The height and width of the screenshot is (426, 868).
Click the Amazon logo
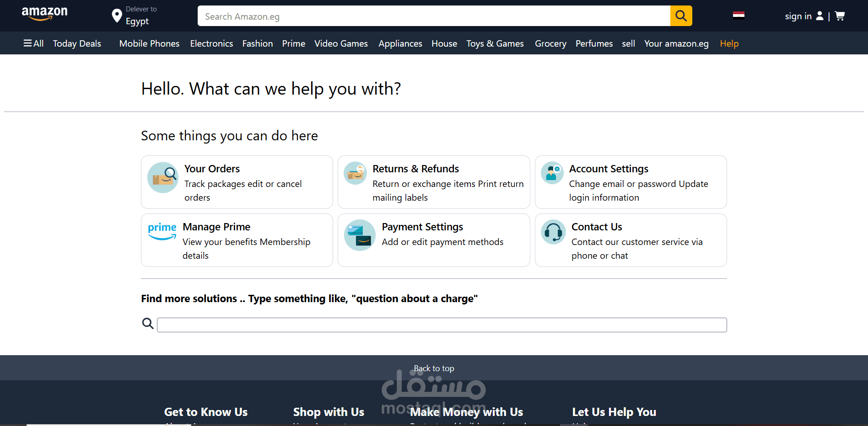point(44,14)
